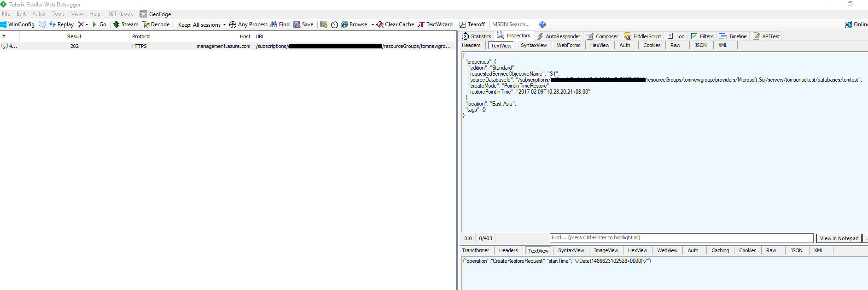Image resolution: width=868 pixels, height=290 pixels.
Task: Select response WebView tab
Action: coord(667,250)
